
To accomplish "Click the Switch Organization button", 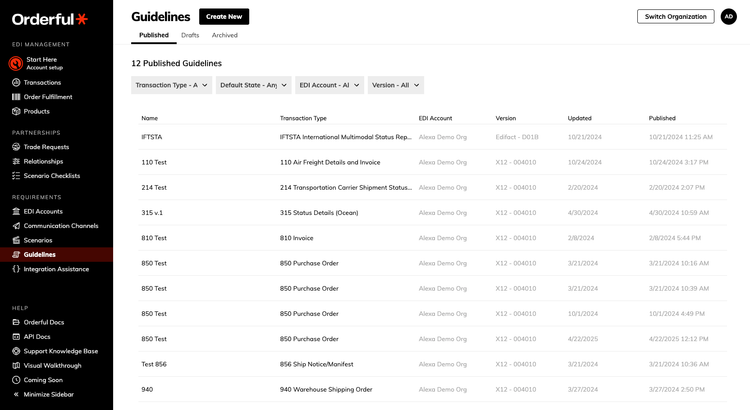I will (675, 17).
